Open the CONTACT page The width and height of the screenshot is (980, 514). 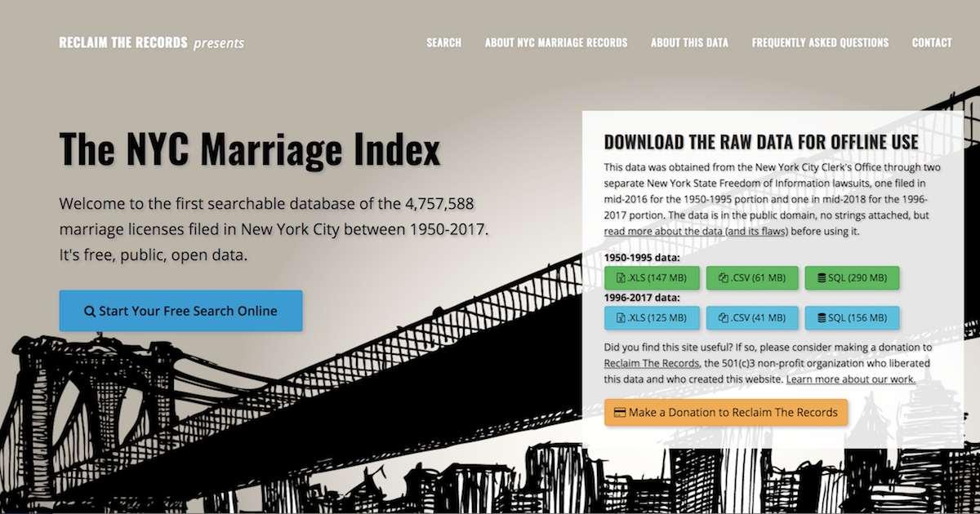click(932, 42)
